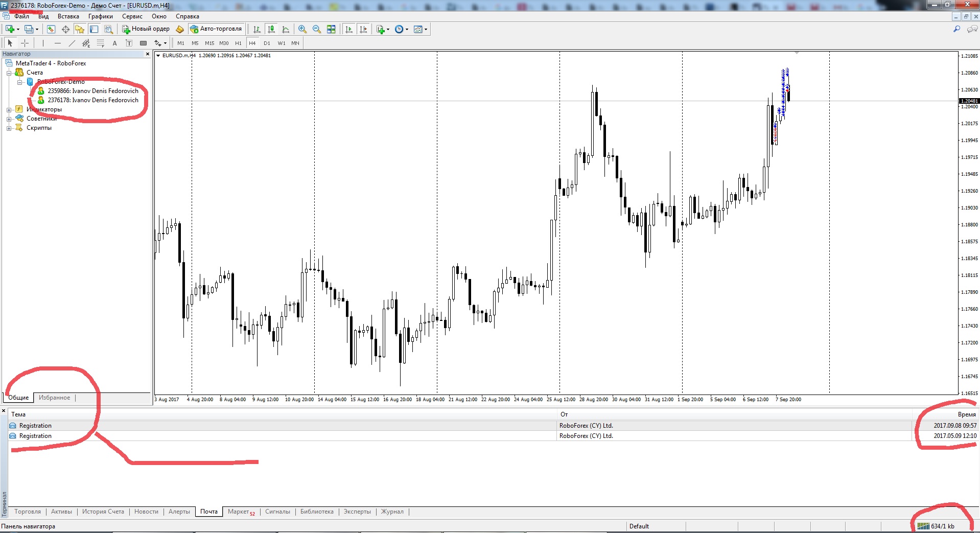Image resolution: width=980 pixels, height=533 pixels.
Task: Open the Strategy Tester icon
Action: (x=108, y=29)
